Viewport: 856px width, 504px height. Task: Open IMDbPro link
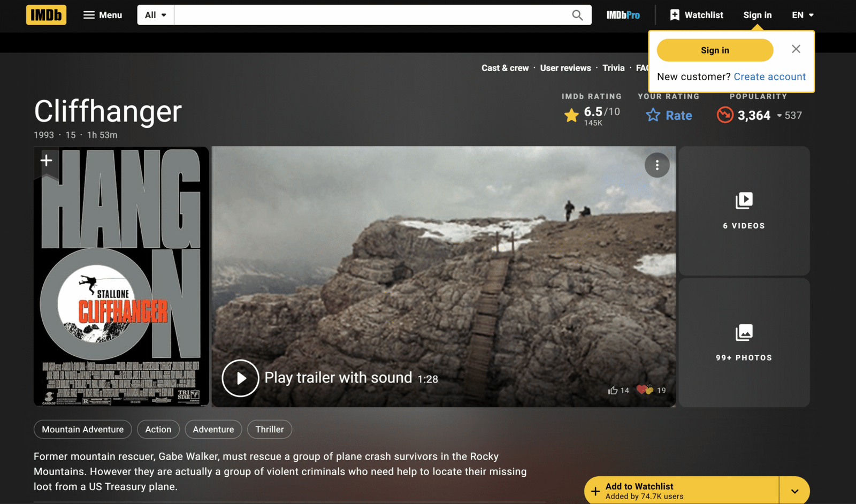coord(623,15)
